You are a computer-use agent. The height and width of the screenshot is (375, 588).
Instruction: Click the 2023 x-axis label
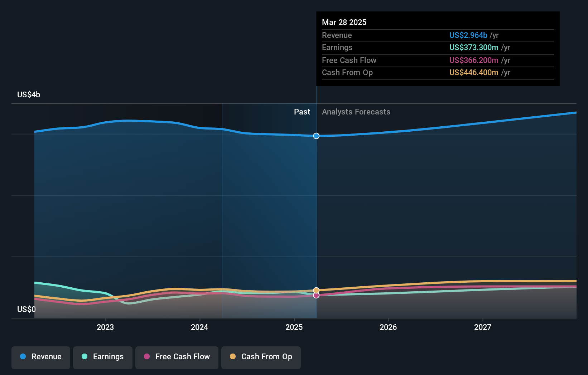coord(105,327)
